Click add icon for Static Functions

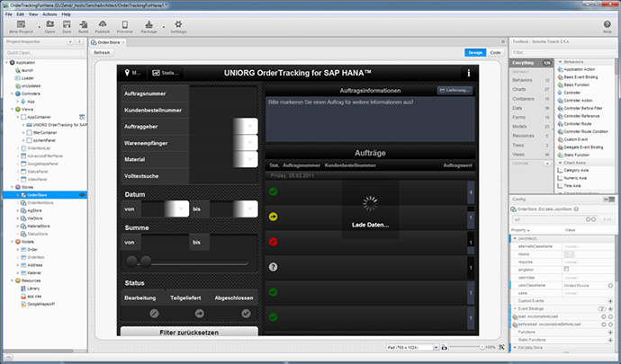[x=610, y=340]
